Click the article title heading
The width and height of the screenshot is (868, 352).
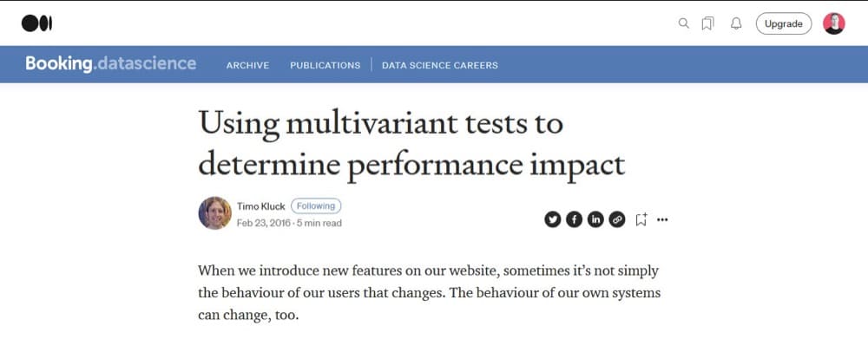(x=411, y=144)
